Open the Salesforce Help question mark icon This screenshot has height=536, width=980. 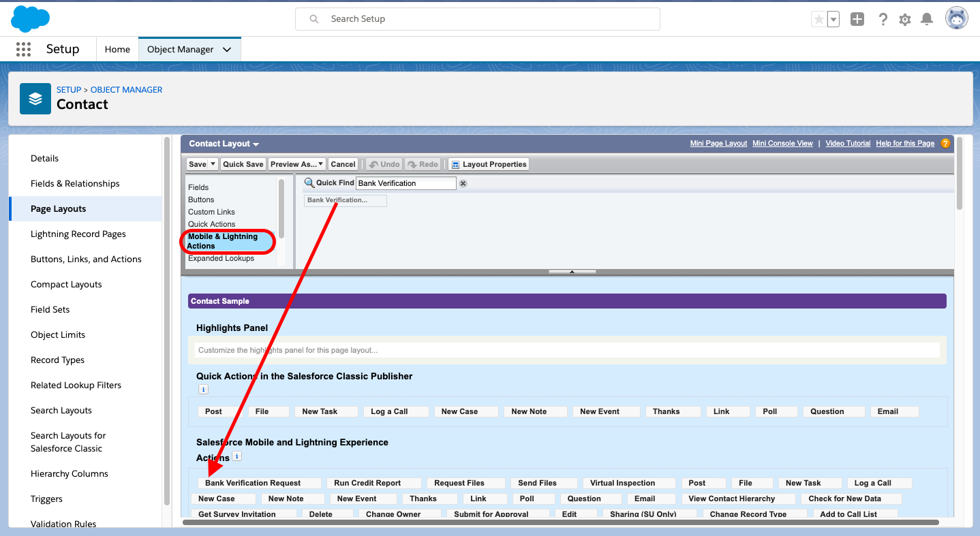883,19
